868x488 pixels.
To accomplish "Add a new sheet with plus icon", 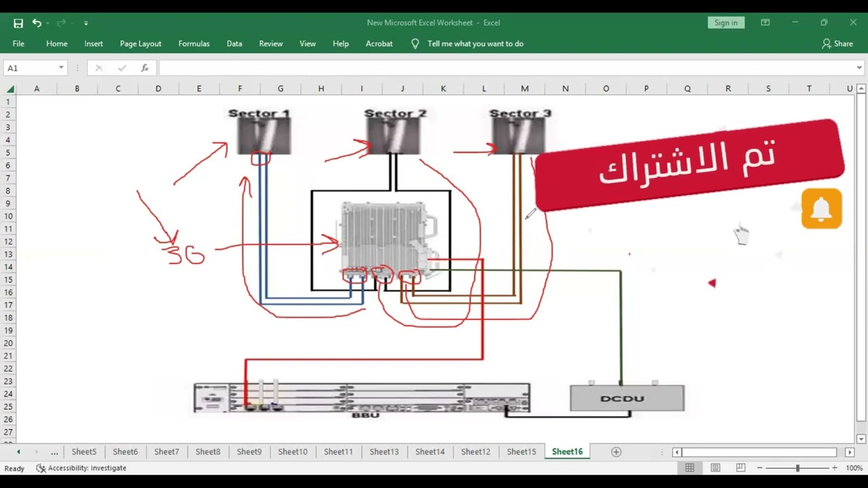I will click(616, 452).
